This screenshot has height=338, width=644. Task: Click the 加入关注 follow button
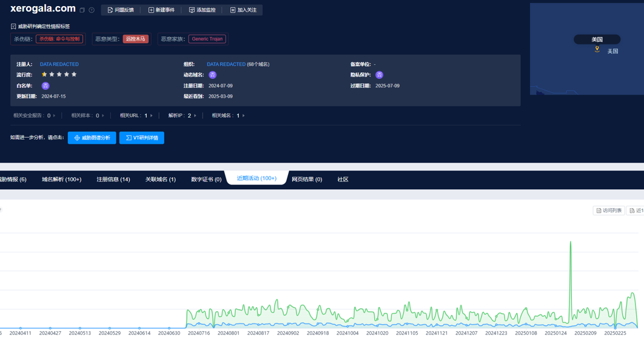[x=243, y=10]
